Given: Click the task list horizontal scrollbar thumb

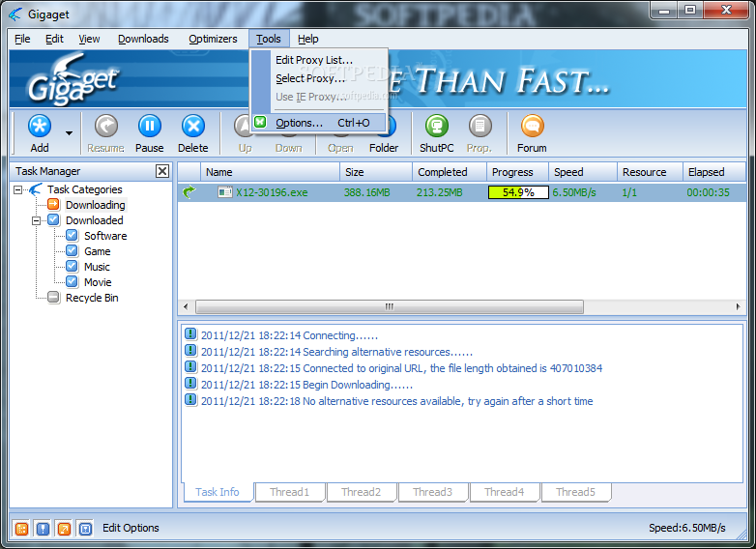Looking at the screenshot, I should (390, 306).
